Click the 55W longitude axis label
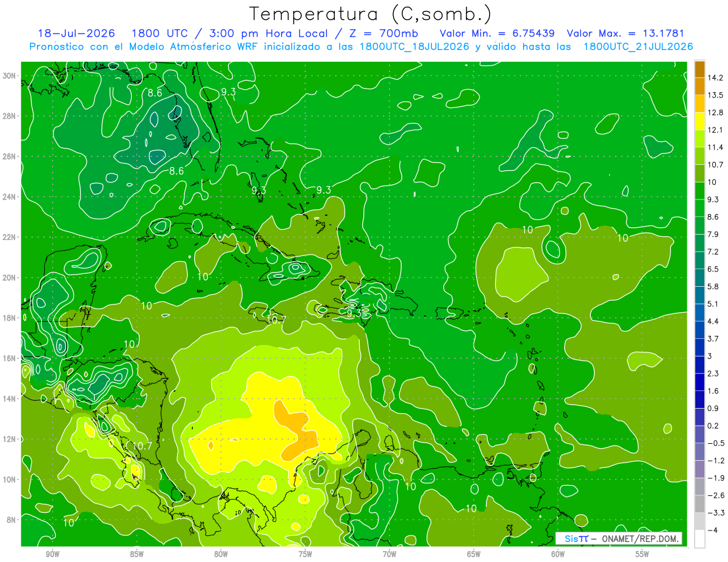Screen dimensions: 728x562 coord(642,554)
